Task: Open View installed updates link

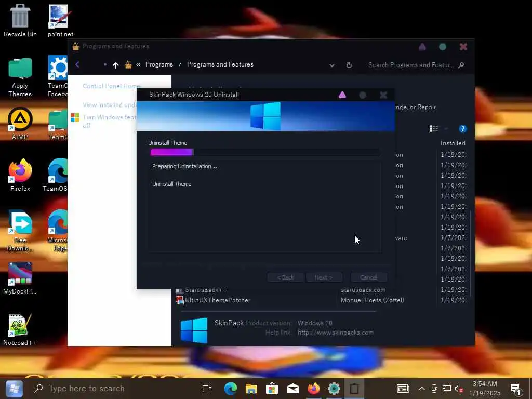Action: pos(110,105)
